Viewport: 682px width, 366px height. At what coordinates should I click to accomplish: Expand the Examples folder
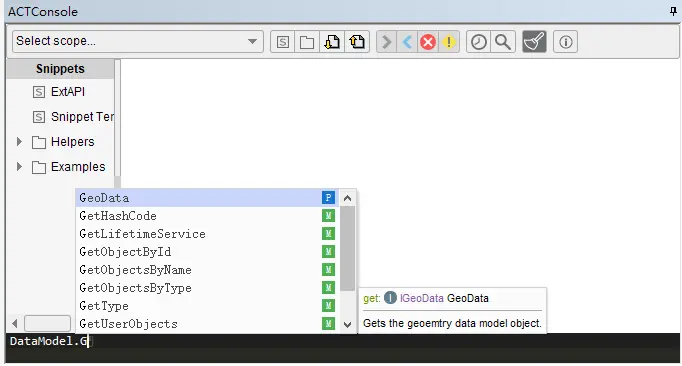(x=19, y=167)
